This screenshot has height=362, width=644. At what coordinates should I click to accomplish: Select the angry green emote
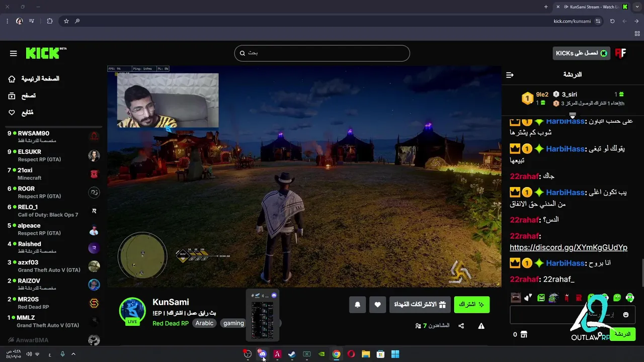(x=541, y=298)
